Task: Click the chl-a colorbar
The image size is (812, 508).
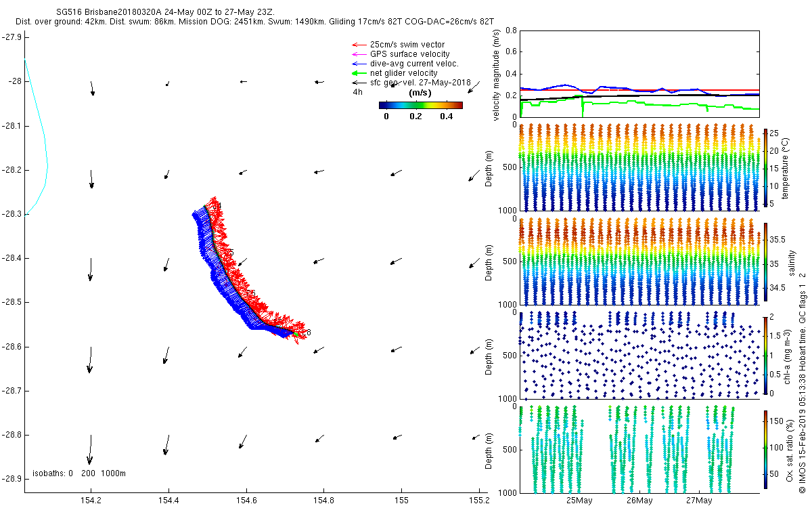Action: click(765, 355)
